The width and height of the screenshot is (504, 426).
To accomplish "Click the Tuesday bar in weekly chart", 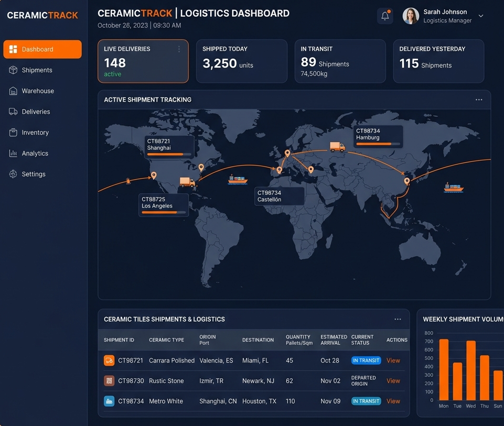I will pyautogui.click(x=457, y=381).
